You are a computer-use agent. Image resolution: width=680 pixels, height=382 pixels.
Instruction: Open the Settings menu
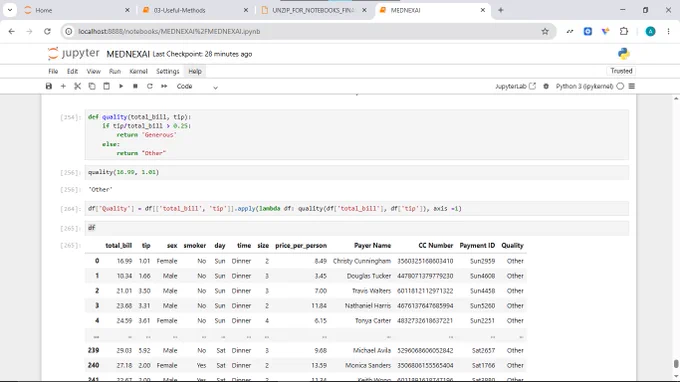167,72
